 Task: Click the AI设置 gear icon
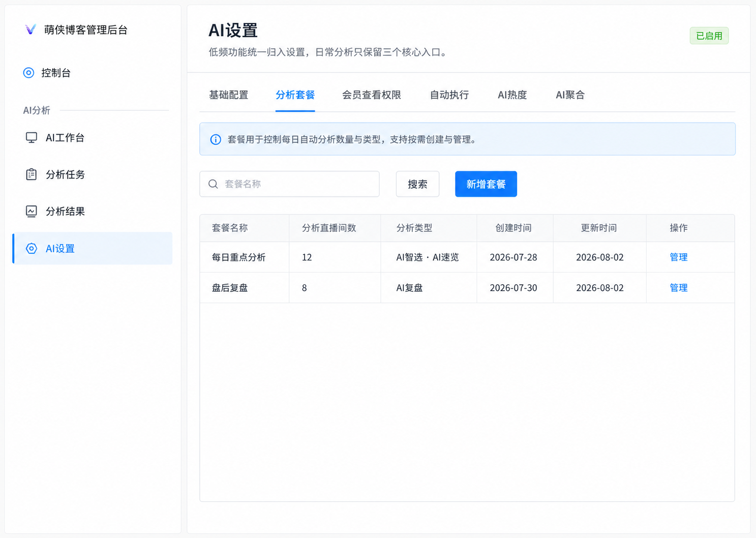(x=32, y=248)
